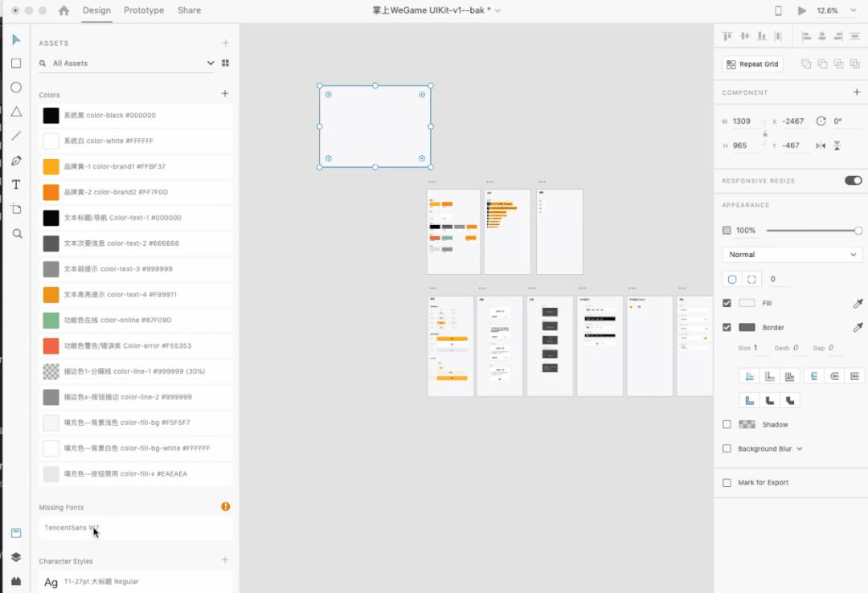Click the Fill eyedropper icon
Screen dimensions: 868x593
coord(858,304)
